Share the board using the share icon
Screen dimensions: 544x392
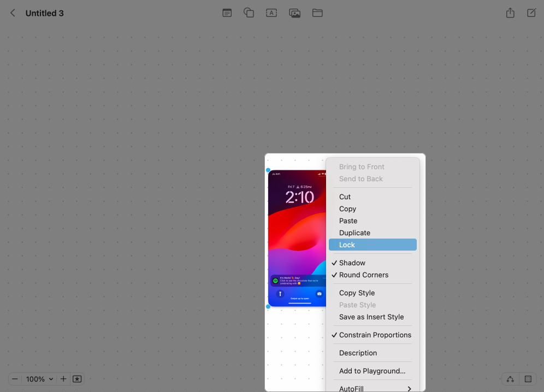click(x=510, y=13)
